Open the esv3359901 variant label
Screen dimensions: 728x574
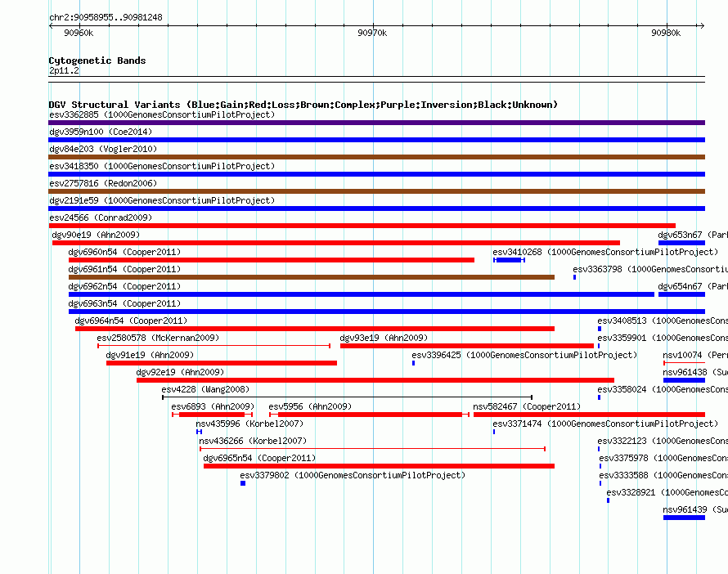(663, 338)
